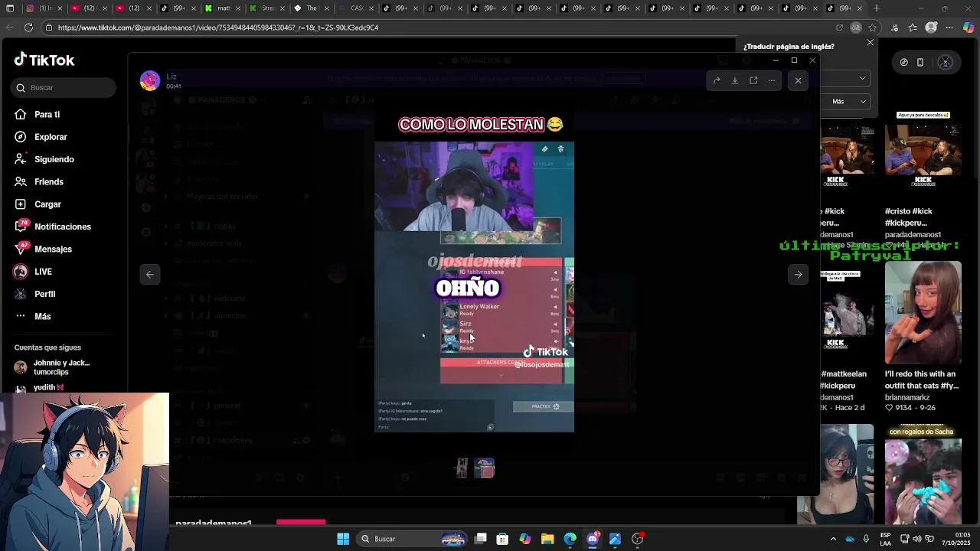The width and height of the screenshot is (980, 551).
Task: Open the 'I'll redo this with an outfit' video
Action: 923,313
